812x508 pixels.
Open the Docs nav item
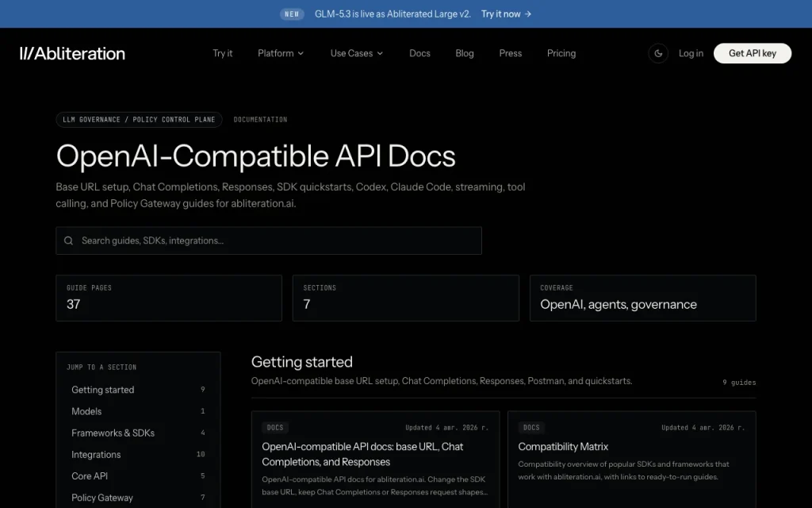tap(419, 53)
